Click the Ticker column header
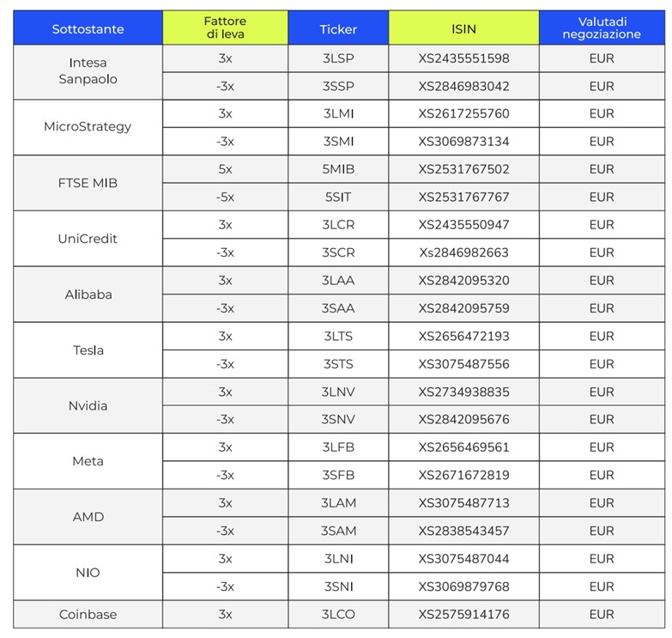This screenshot has height=638, width=672. 338,29
